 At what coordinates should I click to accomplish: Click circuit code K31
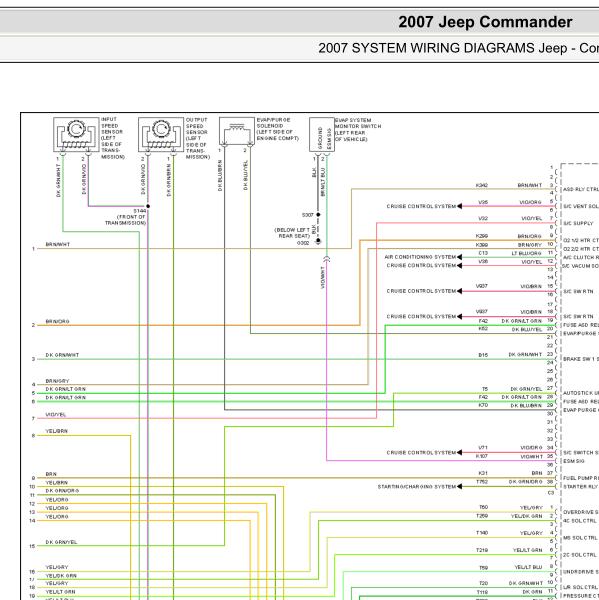point(483,473)
